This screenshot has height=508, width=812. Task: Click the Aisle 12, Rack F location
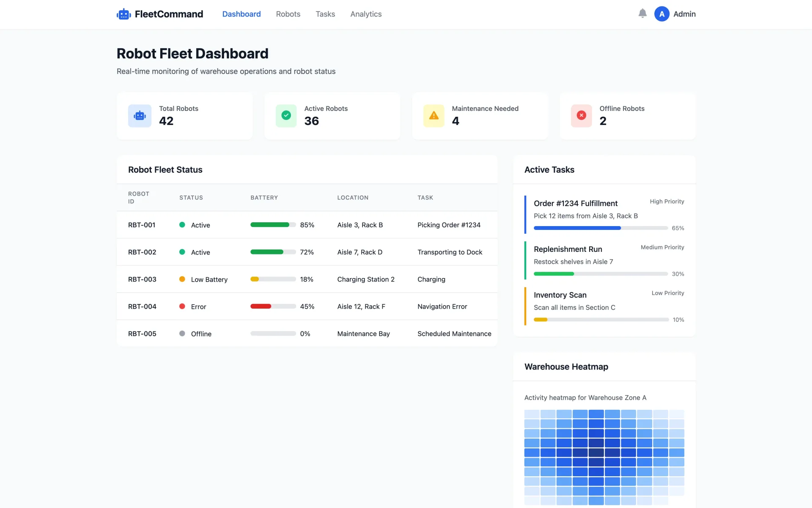point(361,306)
